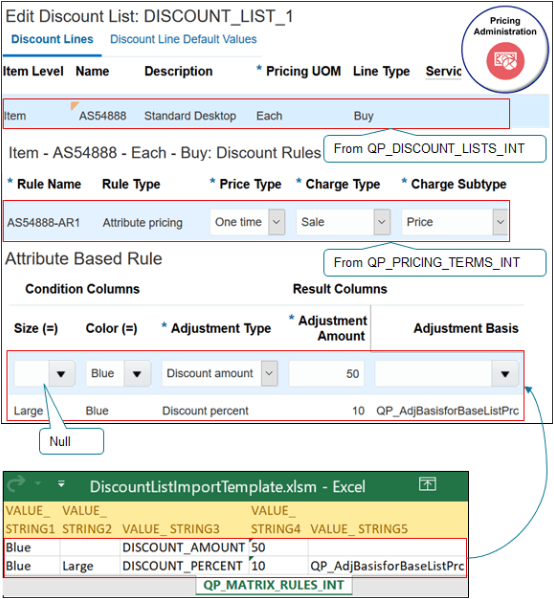The image size is (554, 599).
Task: Click the Buy line type cell
Action: pyautogui.click(x=363, y=116)
